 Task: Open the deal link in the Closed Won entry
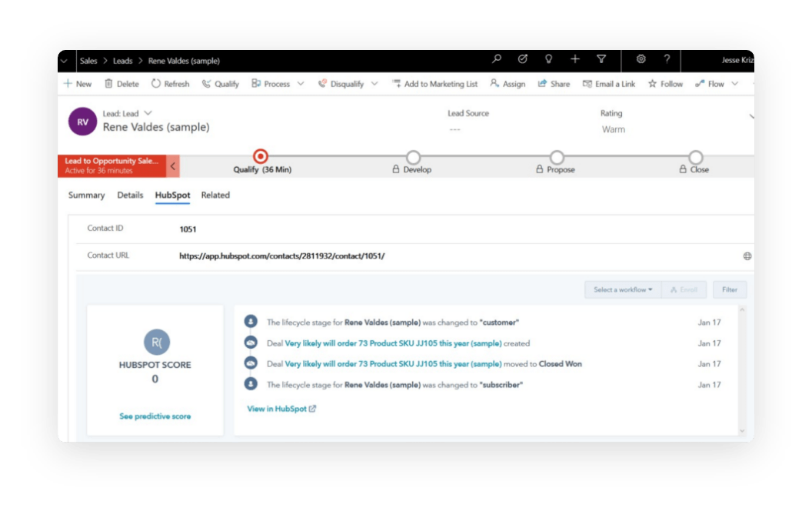point(393,364)
